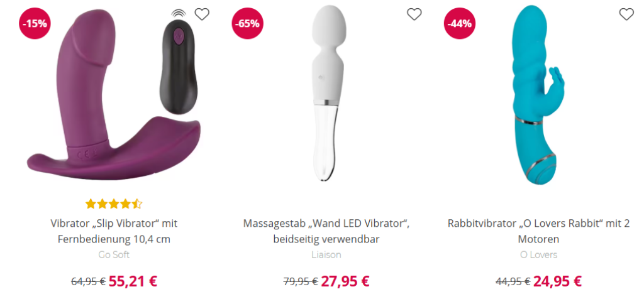Click the O Lovers brand label
Image resolution: width=644 pixels, height=294 pixels.
pyautogui.click(x=538, y=254)
